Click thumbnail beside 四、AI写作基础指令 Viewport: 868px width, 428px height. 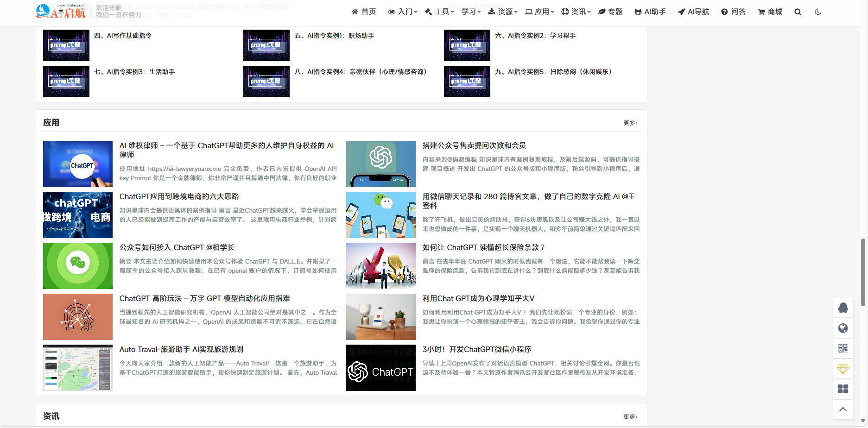pos(66,45)
